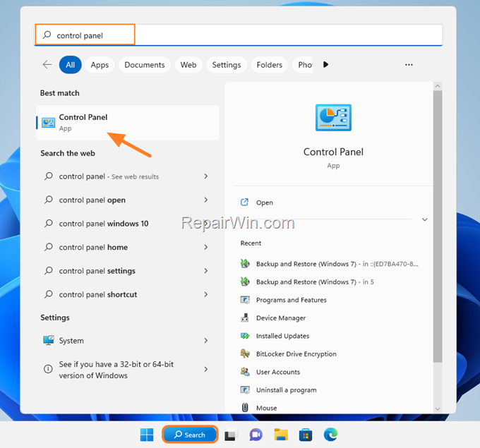Viewport: 480px width, 448px height.
Task: Open File Explorer from taskbar
Action: tap(281, 435)
